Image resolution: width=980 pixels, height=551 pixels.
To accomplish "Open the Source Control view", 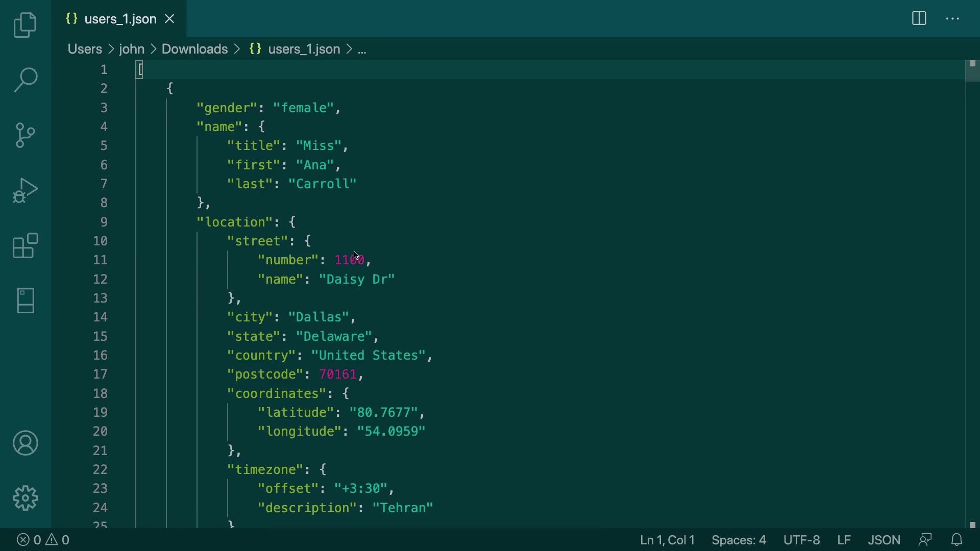I will tap(25, 135).
